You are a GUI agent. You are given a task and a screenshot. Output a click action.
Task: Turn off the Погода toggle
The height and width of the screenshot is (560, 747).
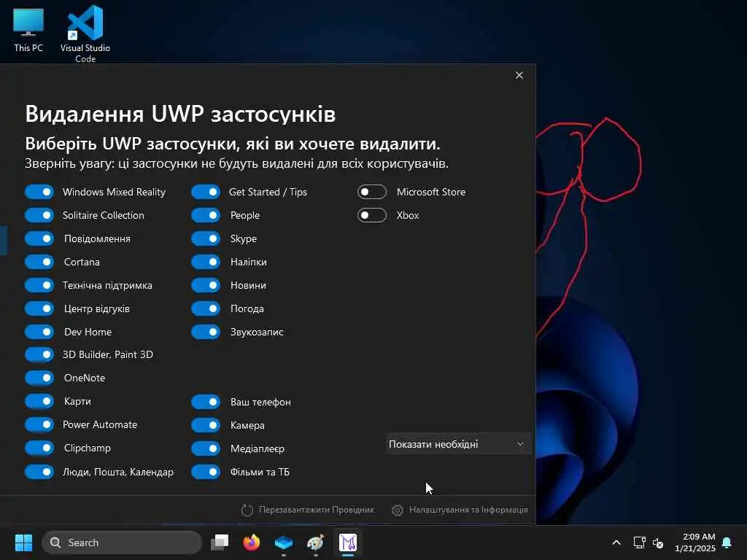point(206,308)
